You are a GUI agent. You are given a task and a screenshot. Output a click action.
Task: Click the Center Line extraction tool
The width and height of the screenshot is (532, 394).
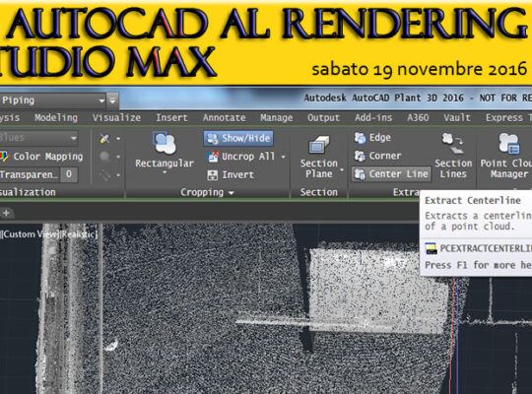[x=391, y=174]
